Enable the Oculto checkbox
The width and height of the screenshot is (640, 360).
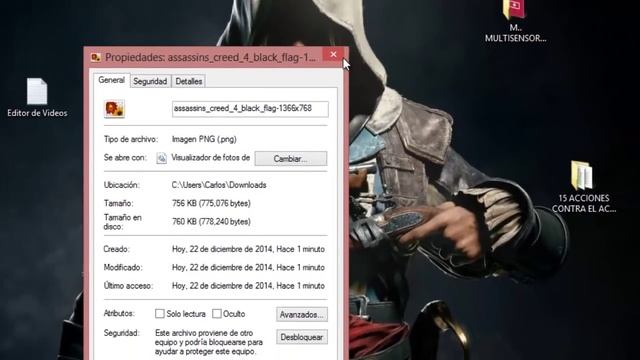click(217, 313)
